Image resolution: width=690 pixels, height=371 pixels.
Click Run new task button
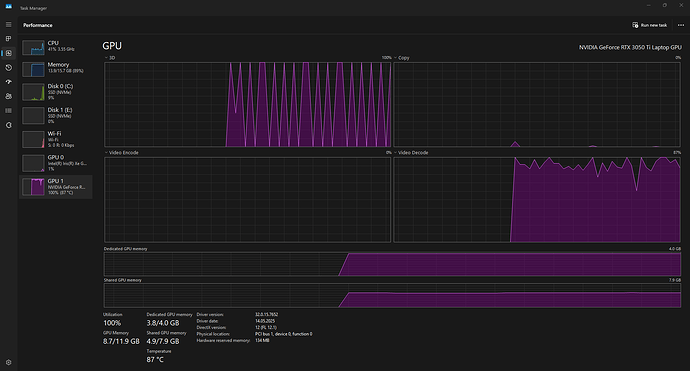click(x=650, y=25)
